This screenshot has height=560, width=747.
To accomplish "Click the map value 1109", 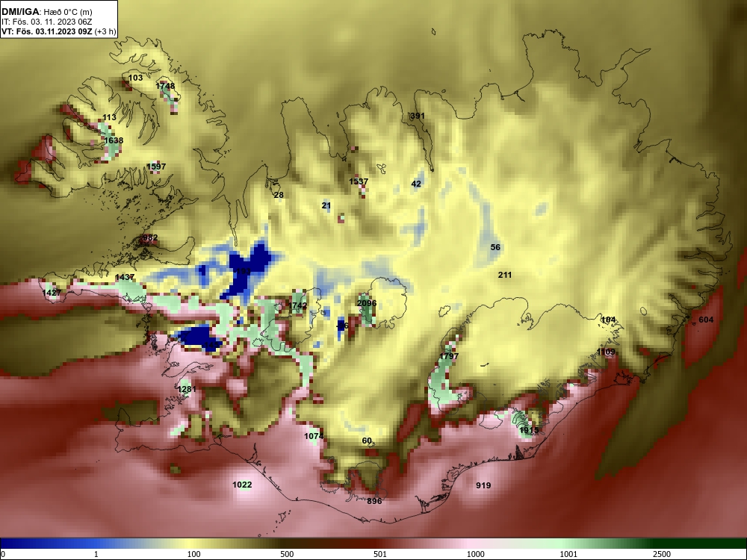I will tap(606, 352).
